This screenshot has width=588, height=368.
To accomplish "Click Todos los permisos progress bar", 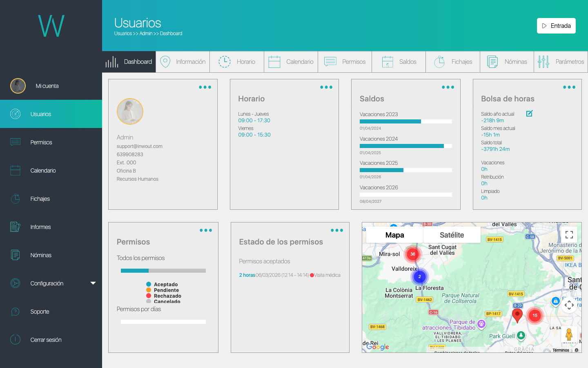I will pyautogui.click(x=163, y=271).
